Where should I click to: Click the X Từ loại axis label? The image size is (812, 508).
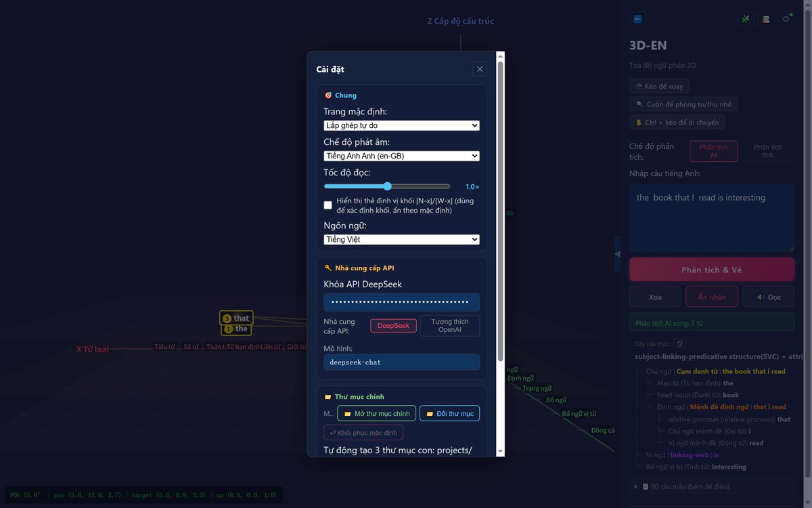point(93,350)
